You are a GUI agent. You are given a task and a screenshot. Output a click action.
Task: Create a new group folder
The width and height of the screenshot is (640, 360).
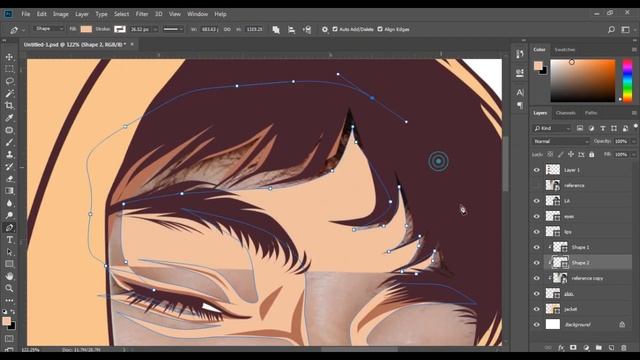pyautogui.click(x=598, y=347)
